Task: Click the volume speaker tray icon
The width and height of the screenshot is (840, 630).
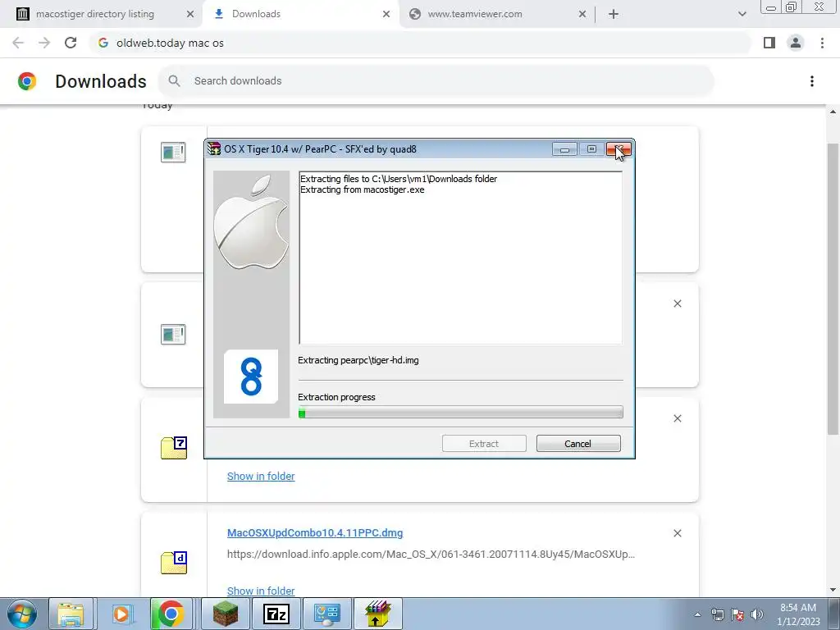Action: (757, 614)
